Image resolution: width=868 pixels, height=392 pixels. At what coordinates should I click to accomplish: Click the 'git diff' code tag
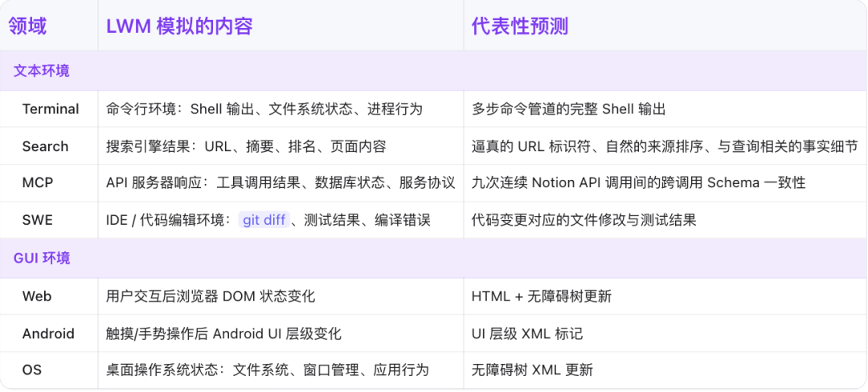tap(264, 220)
